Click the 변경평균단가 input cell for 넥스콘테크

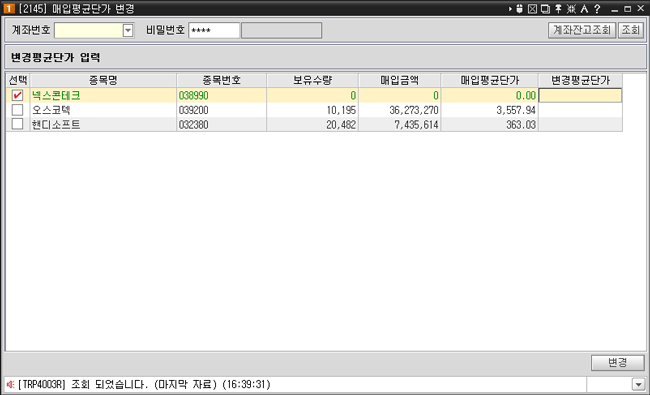point(580,96)
